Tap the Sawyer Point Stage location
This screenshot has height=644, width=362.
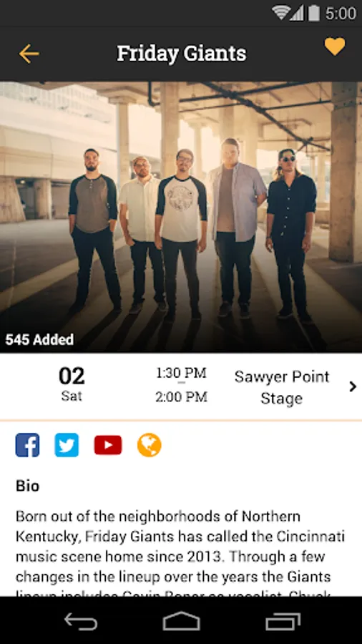pos(282,387)
